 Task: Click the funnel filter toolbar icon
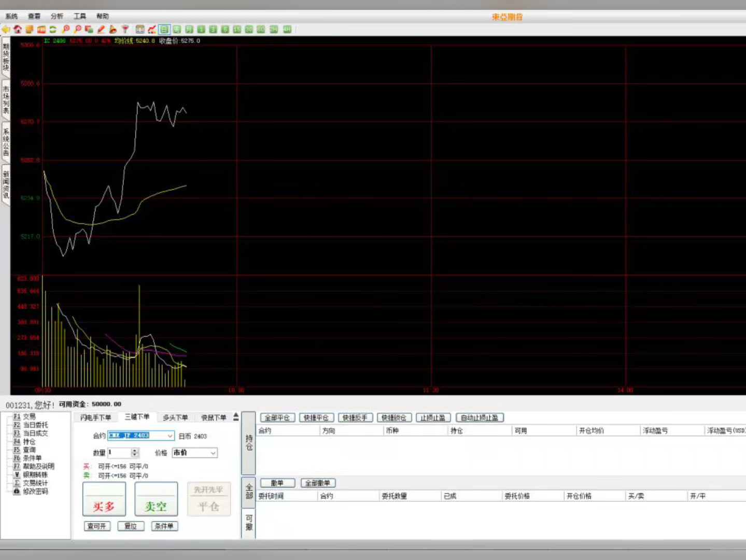pyautogui.click(x=125, y=30)
